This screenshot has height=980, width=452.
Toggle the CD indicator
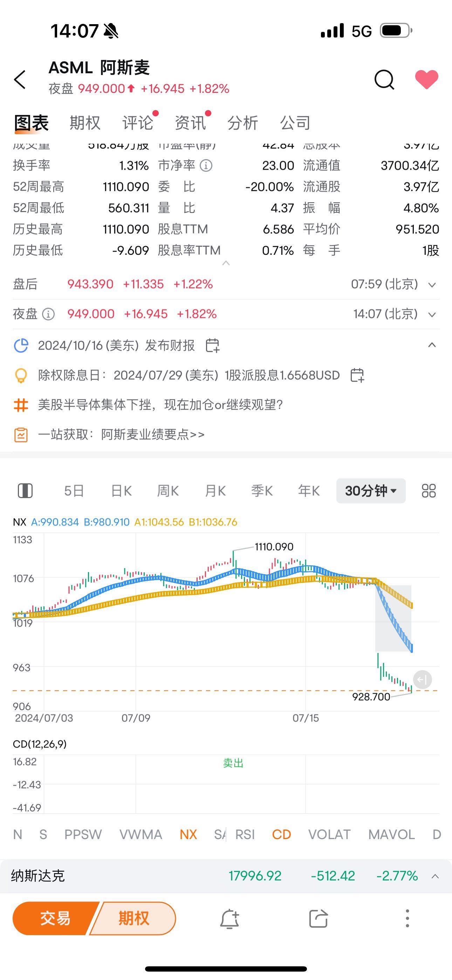coord(282,834)
